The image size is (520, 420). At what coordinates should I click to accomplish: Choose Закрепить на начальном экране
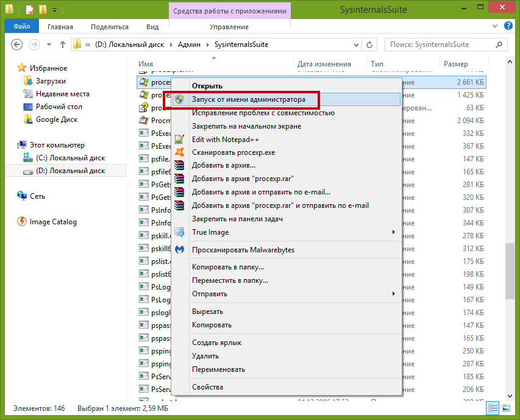286,126
